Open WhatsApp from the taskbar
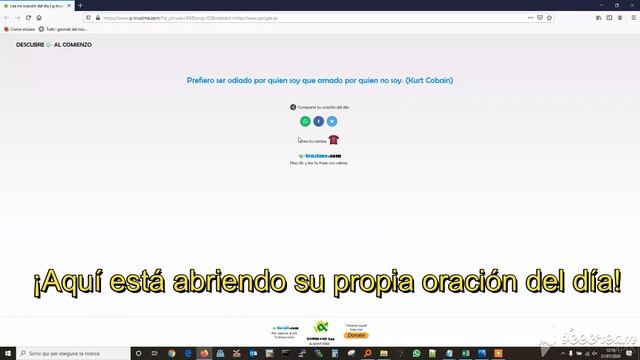The height and width of the screenshot is (360, 640). 416,353
